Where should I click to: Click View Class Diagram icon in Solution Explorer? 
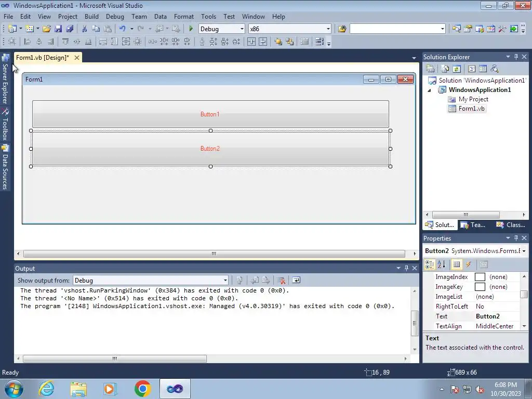[x=495, y=69]
